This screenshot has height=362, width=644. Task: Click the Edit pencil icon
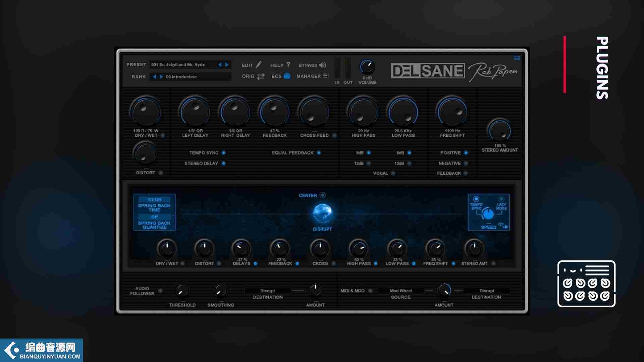pos(259,64)
